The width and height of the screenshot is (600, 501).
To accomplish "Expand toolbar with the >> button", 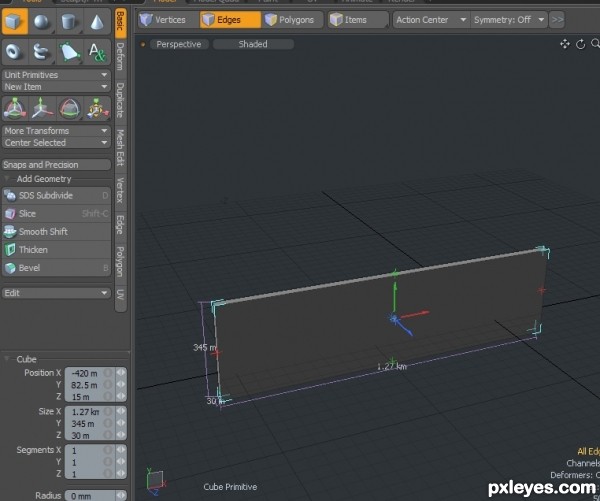I will (557, 20).
